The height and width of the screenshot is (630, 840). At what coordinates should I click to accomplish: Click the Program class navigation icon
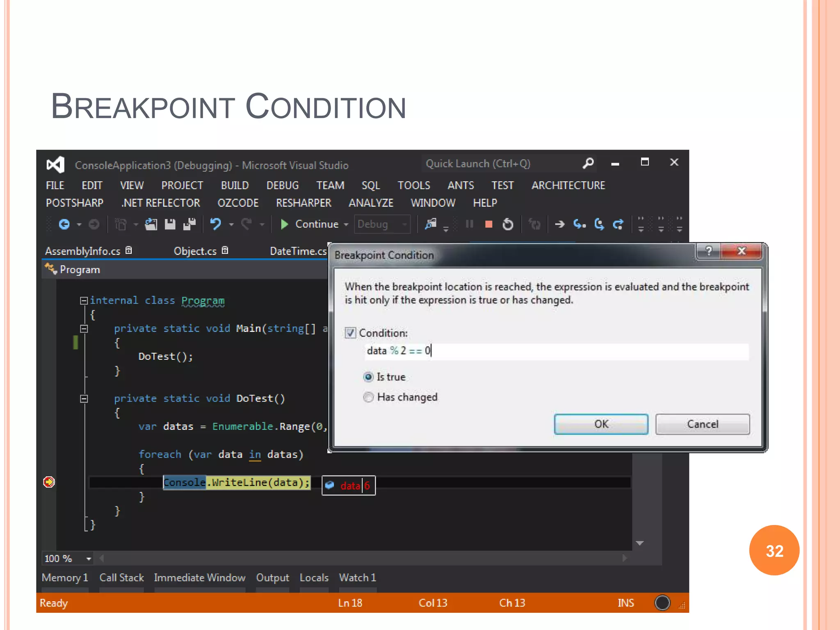[51, 269]
